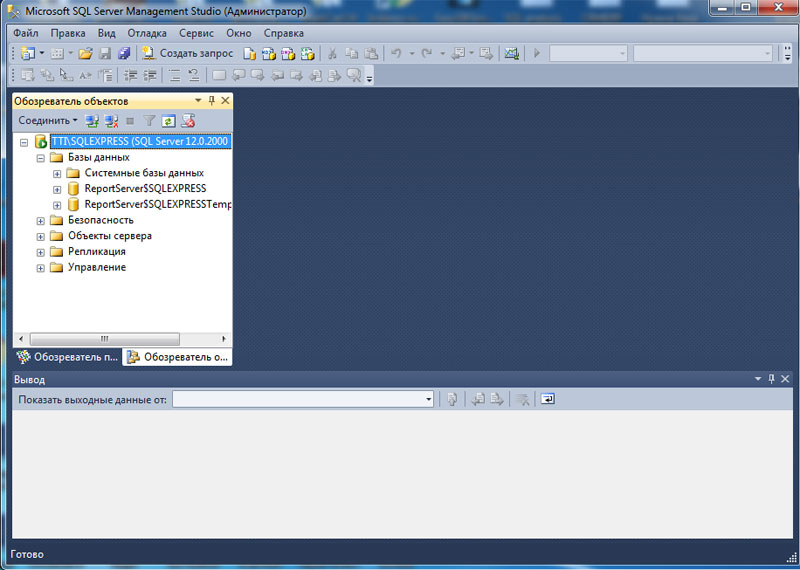Collapse the TTT\SQLEXPRESS server node
The image size is (800, 570).
pos(24,142)
